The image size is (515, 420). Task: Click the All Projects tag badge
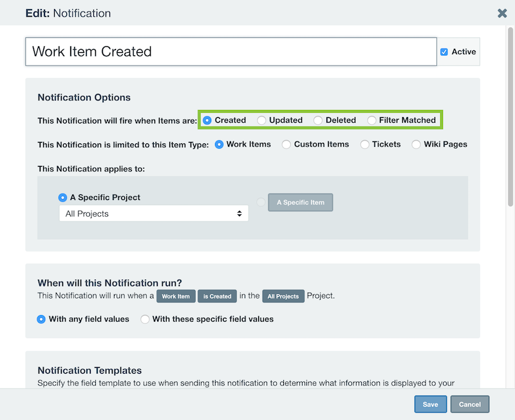click(x=283, y=297)
